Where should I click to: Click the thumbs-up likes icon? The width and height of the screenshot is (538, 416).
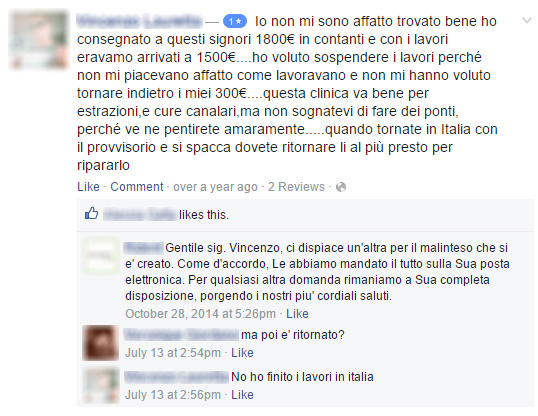(91, 213)
